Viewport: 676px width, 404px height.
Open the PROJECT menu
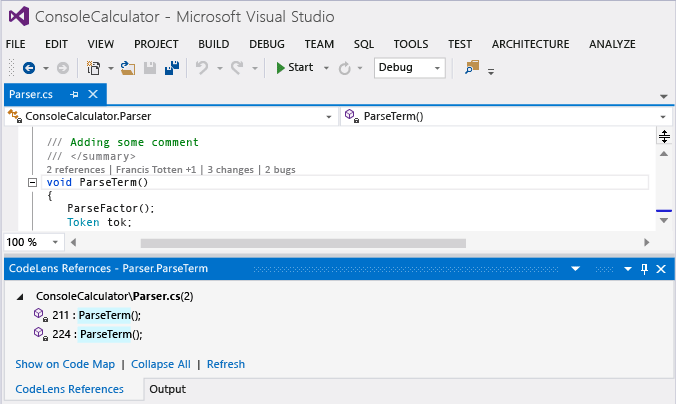(x=156, y=44)
